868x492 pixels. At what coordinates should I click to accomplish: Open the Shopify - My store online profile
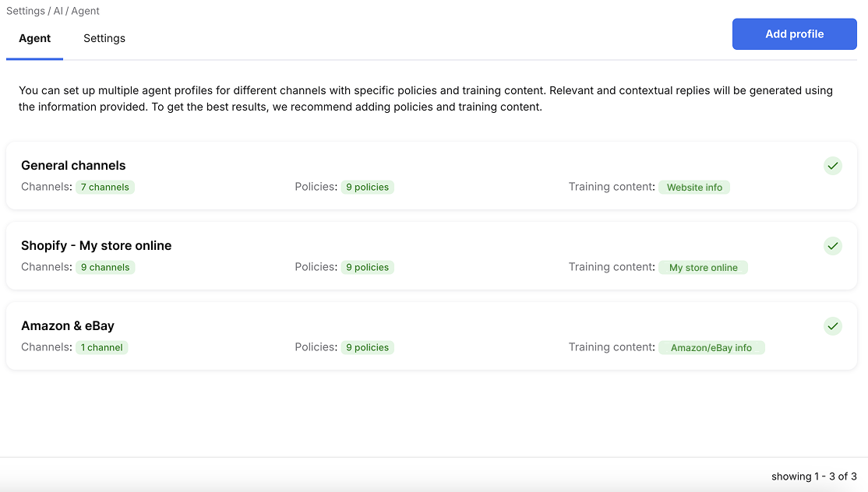[96, 245]
